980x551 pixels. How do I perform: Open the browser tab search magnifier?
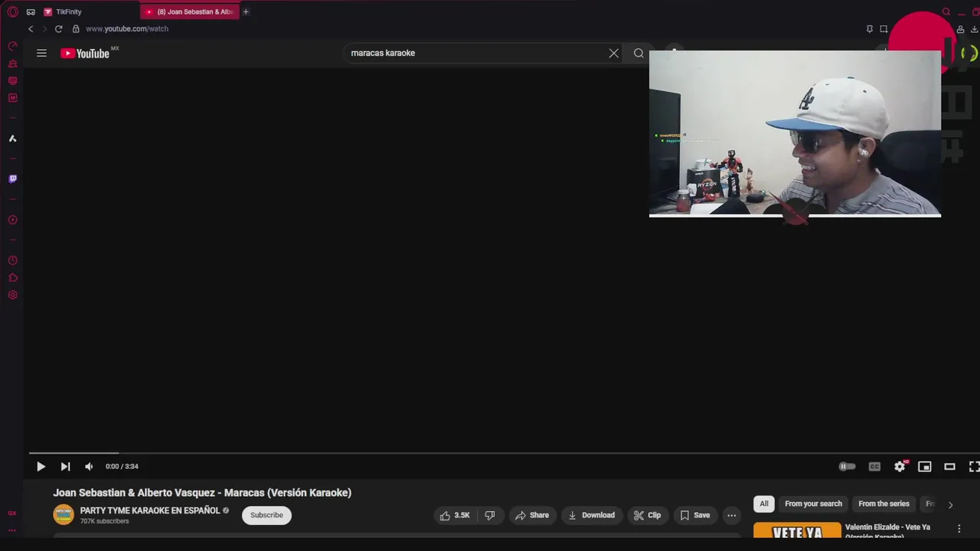(946, 11)
